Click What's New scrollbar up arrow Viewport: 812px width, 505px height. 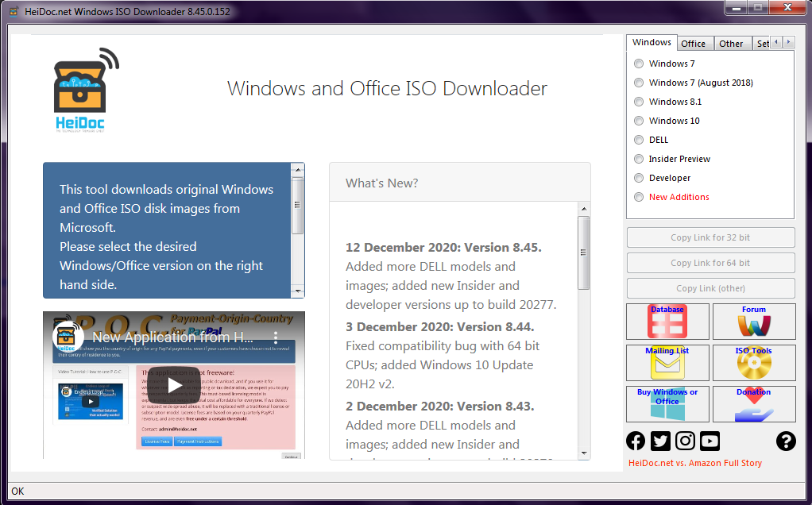click(584, 209)
